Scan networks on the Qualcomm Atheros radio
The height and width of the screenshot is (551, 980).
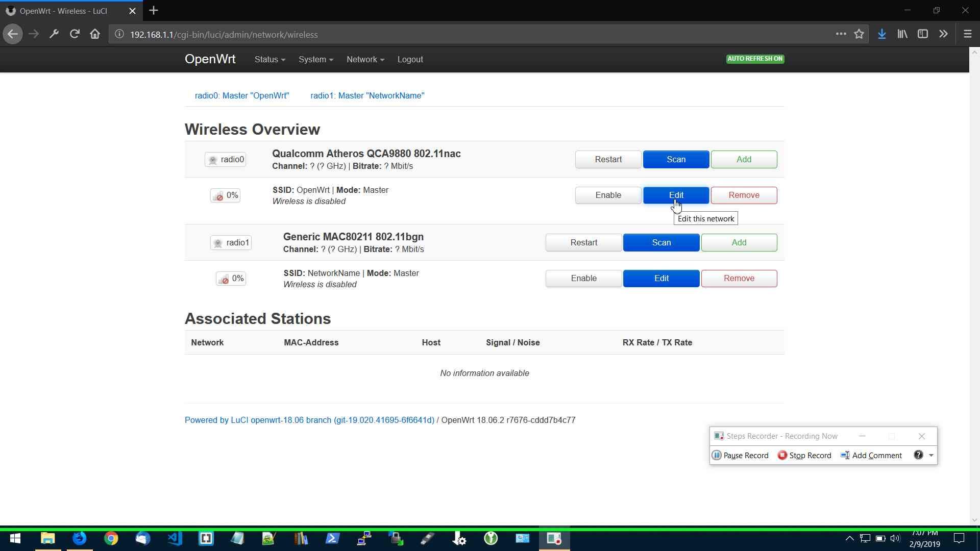(676, 159)
